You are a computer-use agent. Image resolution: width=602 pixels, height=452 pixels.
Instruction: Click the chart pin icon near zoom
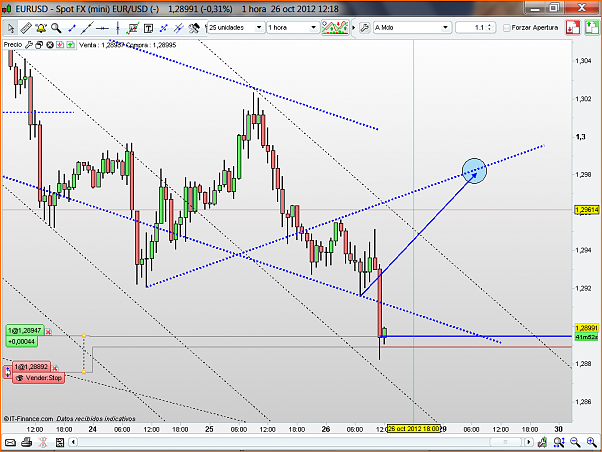tap(542, 443)
